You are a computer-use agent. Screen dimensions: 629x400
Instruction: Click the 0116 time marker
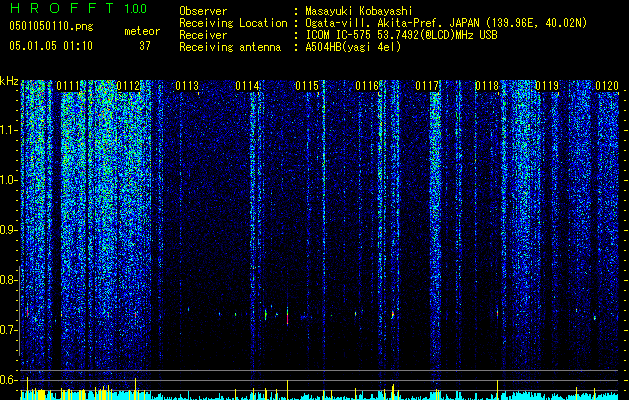[367, 86]
